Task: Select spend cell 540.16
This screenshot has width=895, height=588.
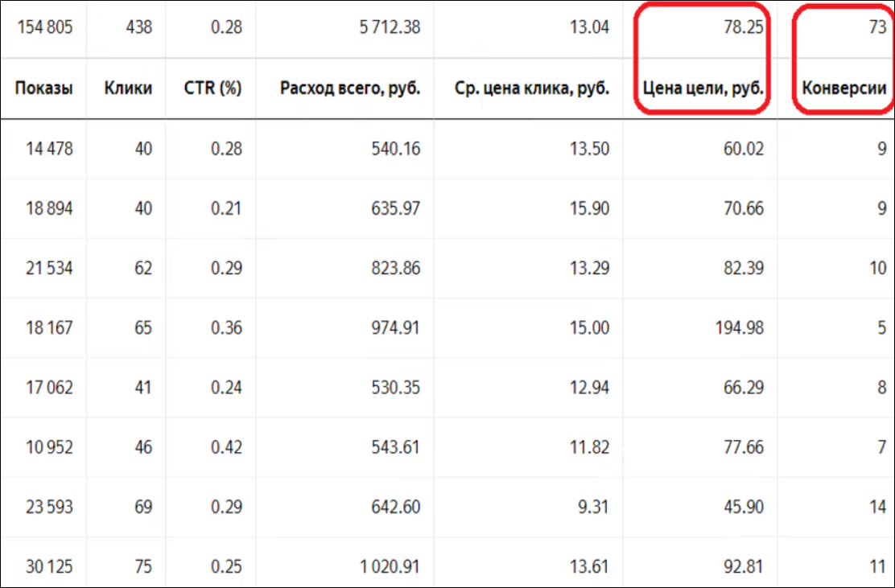Action: [395, 149]
